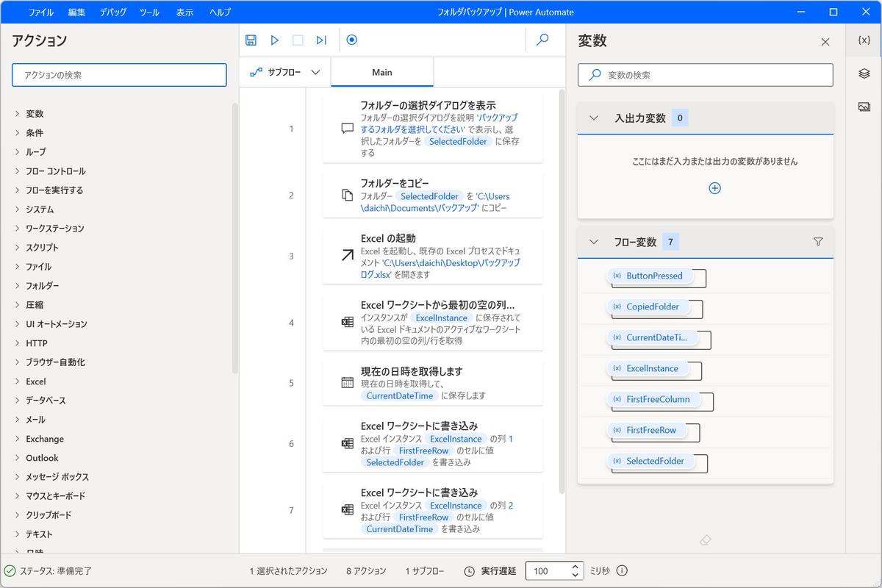Select the 現在の日時を取得します action step

[433, 383]
